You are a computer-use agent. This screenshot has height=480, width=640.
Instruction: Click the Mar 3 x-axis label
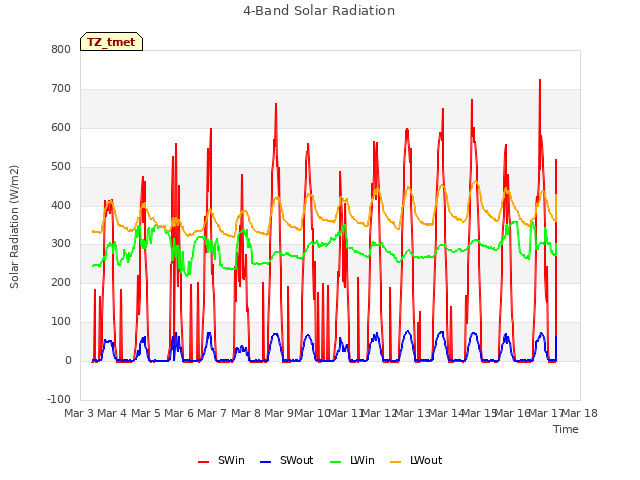tap(79, 413)
